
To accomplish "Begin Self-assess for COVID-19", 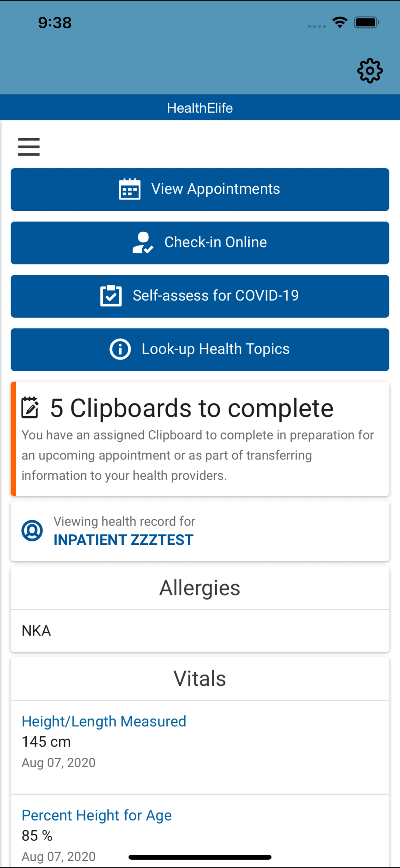I will pos(200,296).
